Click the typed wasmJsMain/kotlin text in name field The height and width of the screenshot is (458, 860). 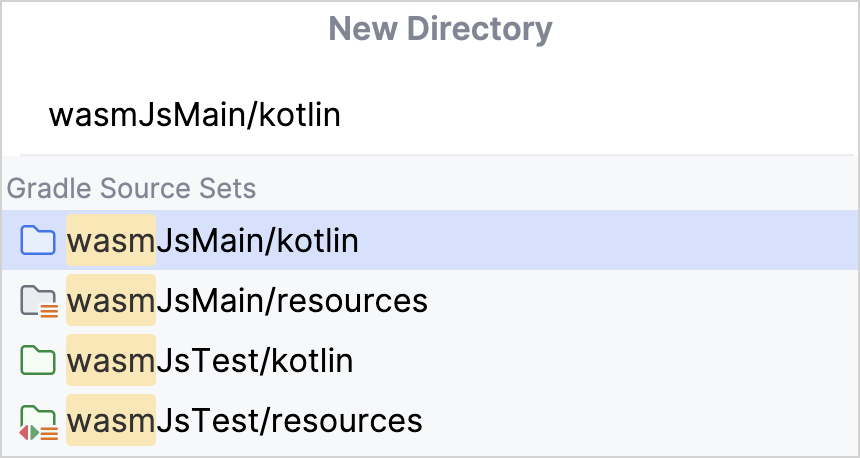click(195, 115)
